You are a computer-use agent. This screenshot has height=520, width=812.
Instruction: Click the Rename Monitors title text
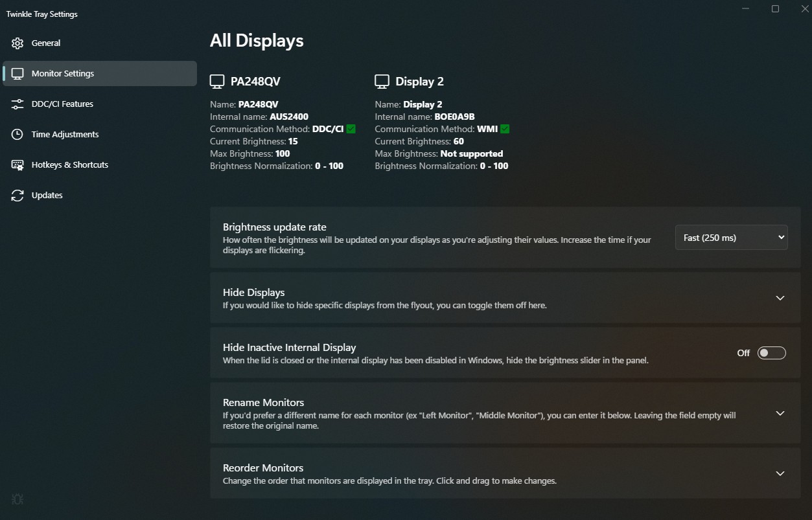pos(264,403)
